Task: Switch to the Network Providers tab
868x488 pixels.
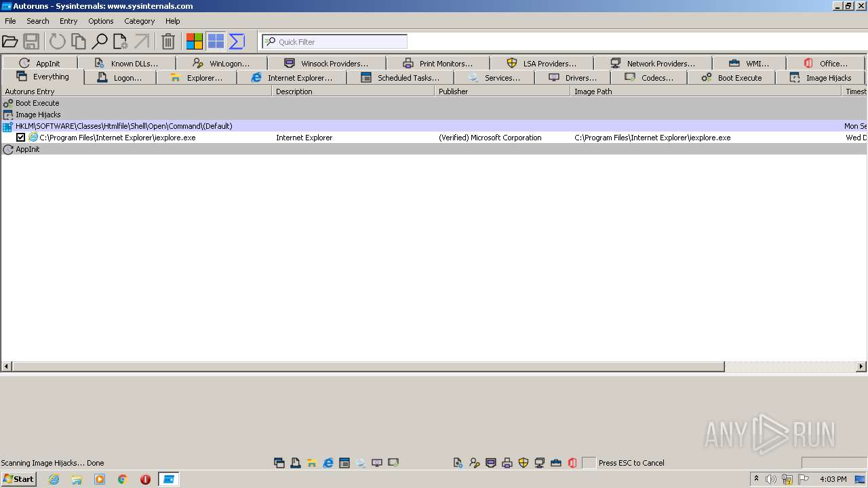Action: (653, 63)
